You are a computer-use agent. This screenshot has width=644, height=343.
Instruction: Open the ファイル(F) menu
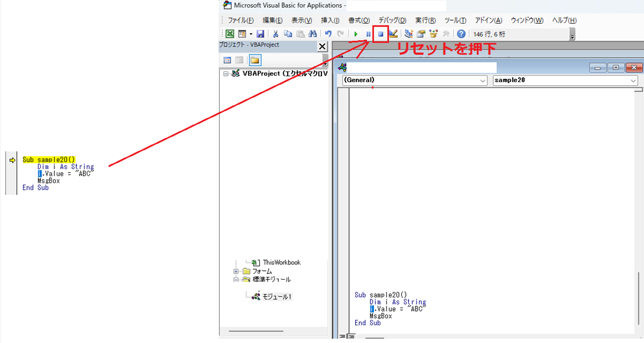tap(240, 20)
